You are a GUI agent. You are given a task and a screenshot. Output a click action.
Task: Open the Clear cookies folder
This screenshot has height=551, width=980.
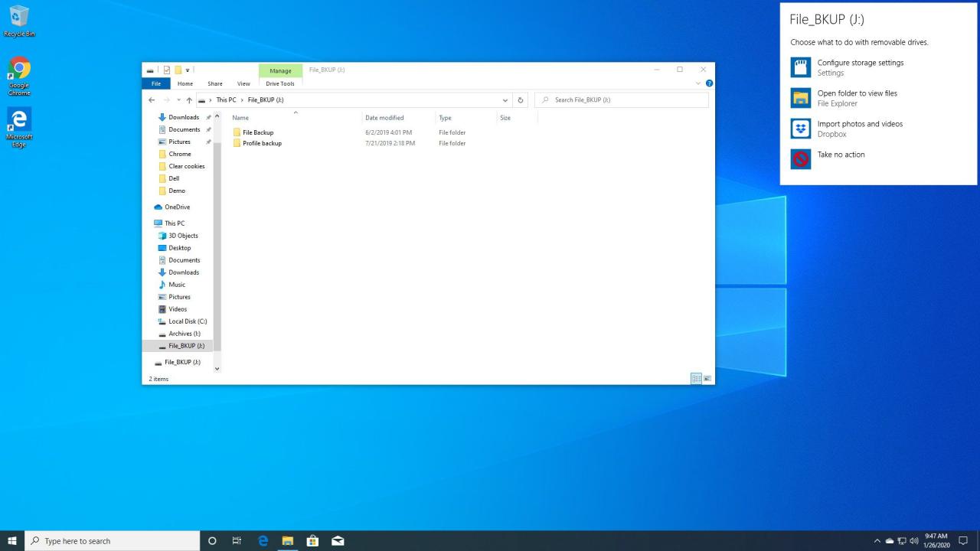(186, 166)
